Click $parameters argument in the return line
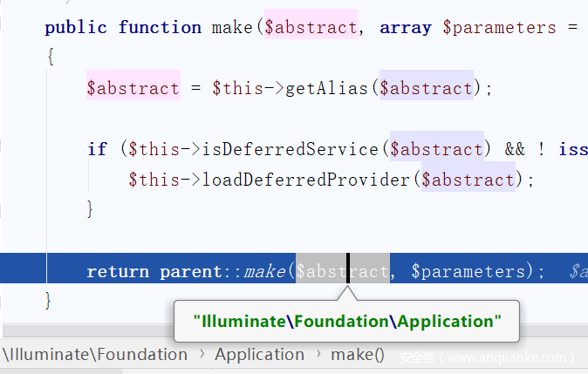 [469, 271]
